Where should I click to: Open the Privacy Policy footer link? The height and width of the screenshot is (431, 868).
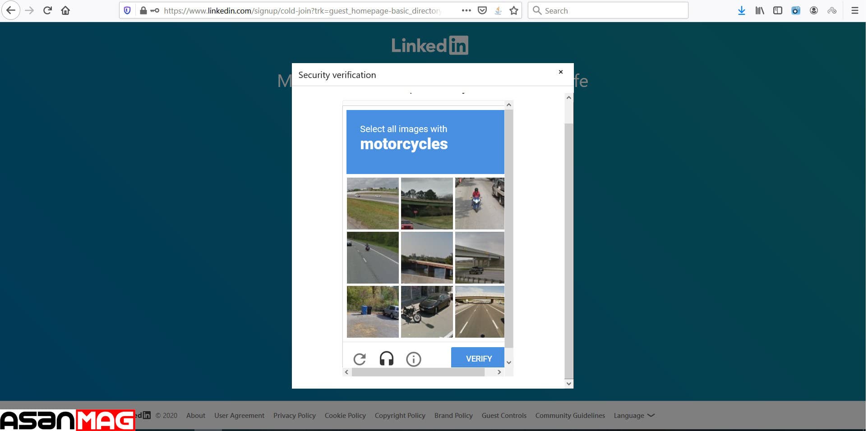click(294, 415)
